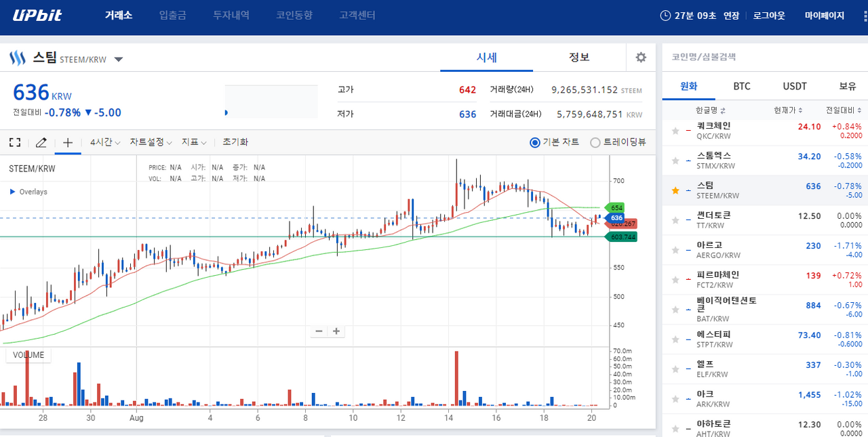Viewport: 868px width, 437px height.
Task: Select the 쿼크체인 QKC/KRW row
Action: (x=765, y=132)
